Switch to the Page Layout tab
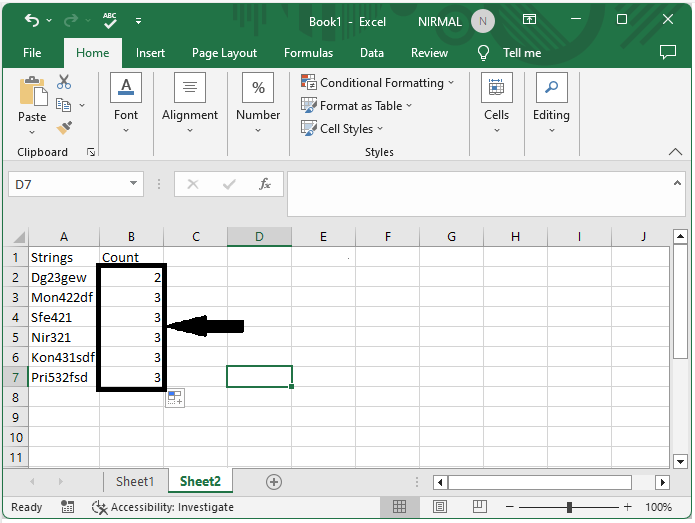 coord(224,53)
